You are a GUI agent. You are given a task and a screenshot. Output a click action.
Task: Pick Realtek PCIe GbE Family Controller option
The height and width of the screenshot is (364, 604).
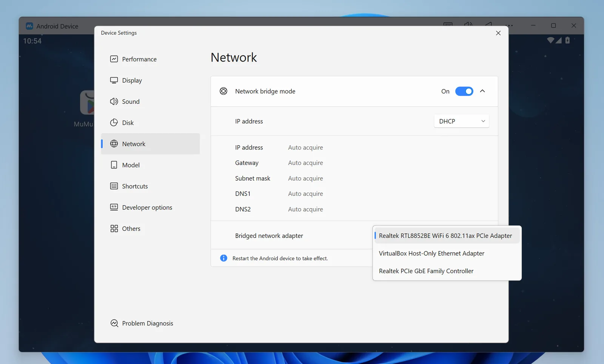[x=447, y=271]
